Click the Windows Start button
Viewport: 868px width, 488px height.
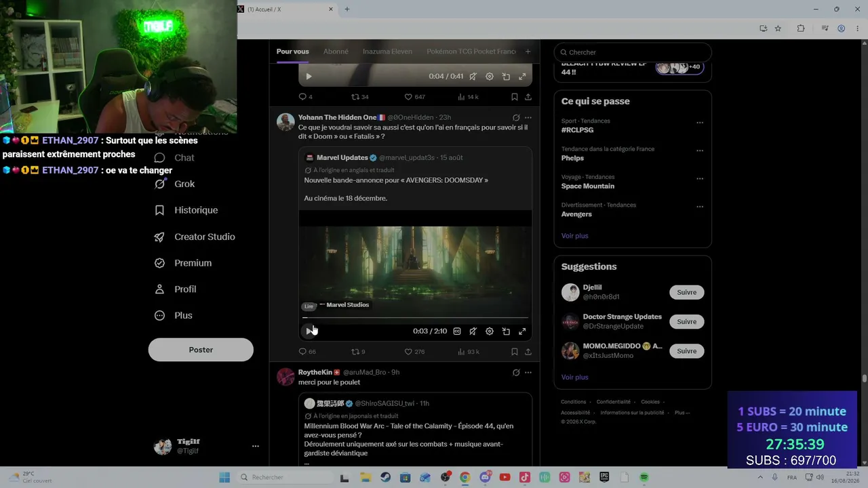point(224,478)
